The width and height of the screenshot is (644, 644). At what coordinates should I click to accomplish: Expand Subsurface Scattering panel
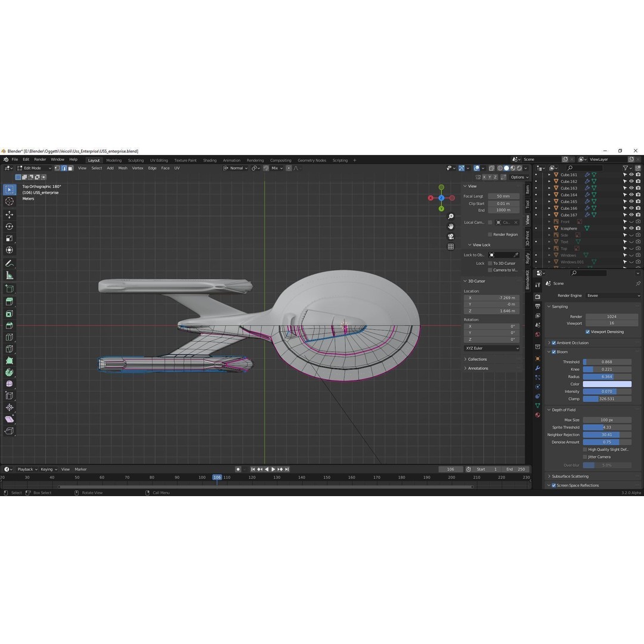click(570, 476)
